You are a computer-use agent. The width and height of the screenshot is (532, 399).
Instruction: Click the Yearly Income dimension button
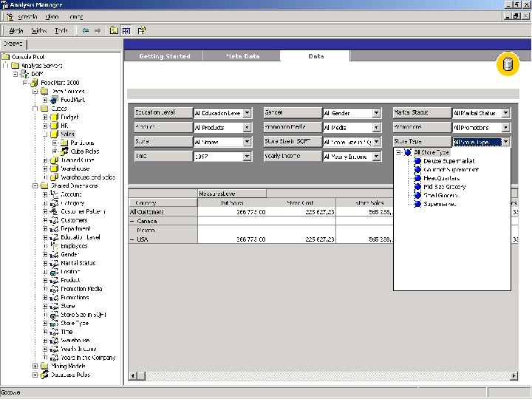[290, 156]
